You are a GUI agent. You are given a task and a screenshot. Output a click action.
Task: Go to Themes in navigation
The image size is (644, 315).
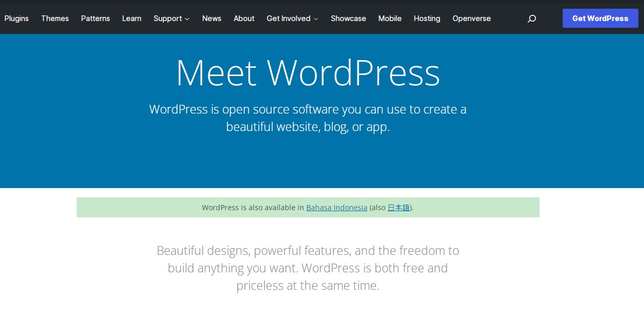pyautogui.click(x=55, y=18)
